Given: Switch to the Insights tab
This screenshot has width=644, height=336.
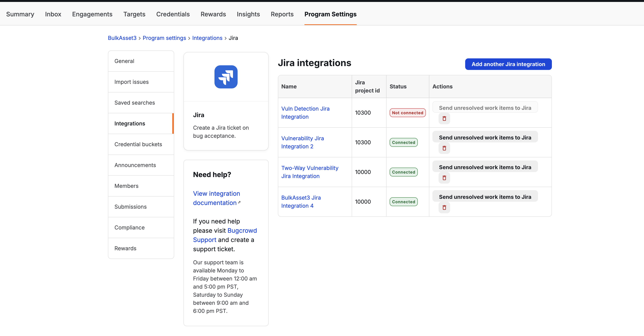Looking at the screenshot, I should click(248, 14).
